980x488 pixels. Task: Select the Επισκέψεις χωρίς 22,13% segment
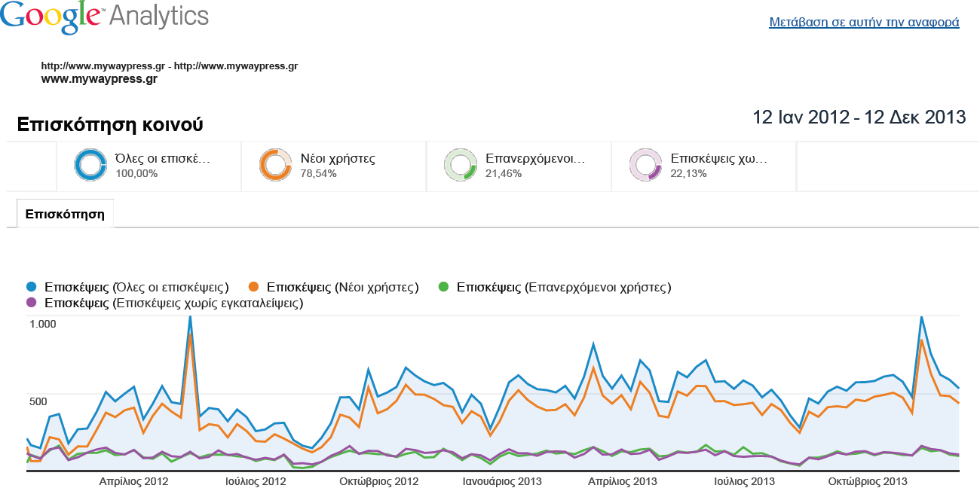coord(703,166)
